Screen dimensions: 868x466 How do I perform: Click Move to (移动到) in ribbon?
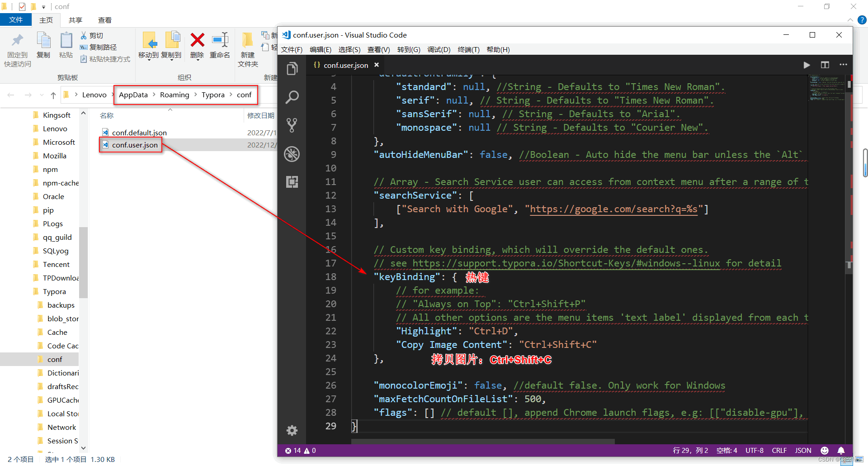pos(149,46)
